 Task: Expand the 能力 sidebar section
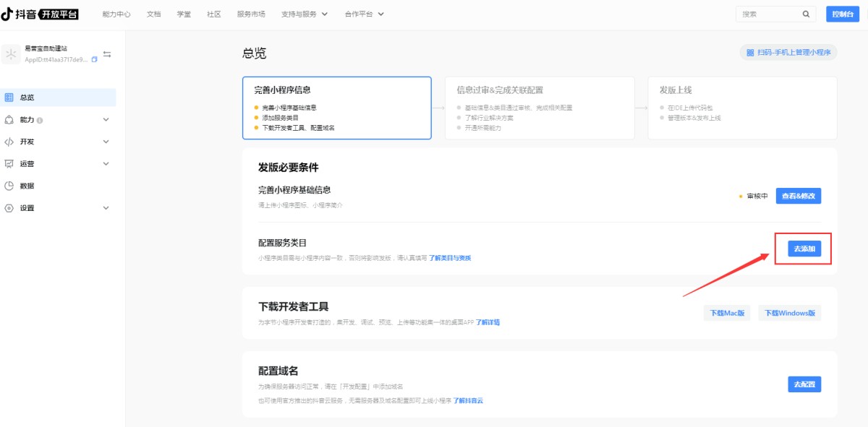tap(106, 120)
